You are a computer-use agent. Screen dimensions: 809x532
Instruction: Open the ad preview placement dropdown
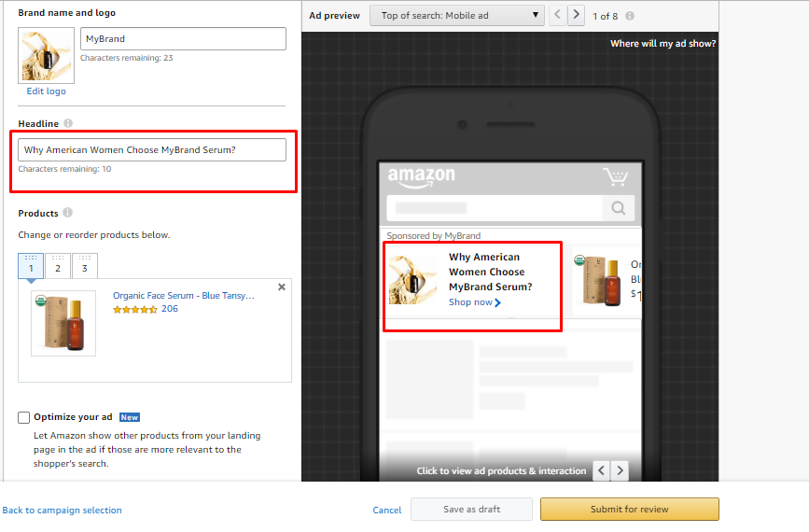[457, 16]
